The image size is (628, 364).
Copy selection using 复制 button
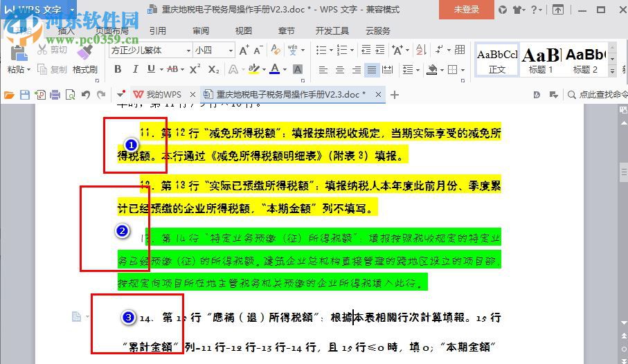(52, 69)
